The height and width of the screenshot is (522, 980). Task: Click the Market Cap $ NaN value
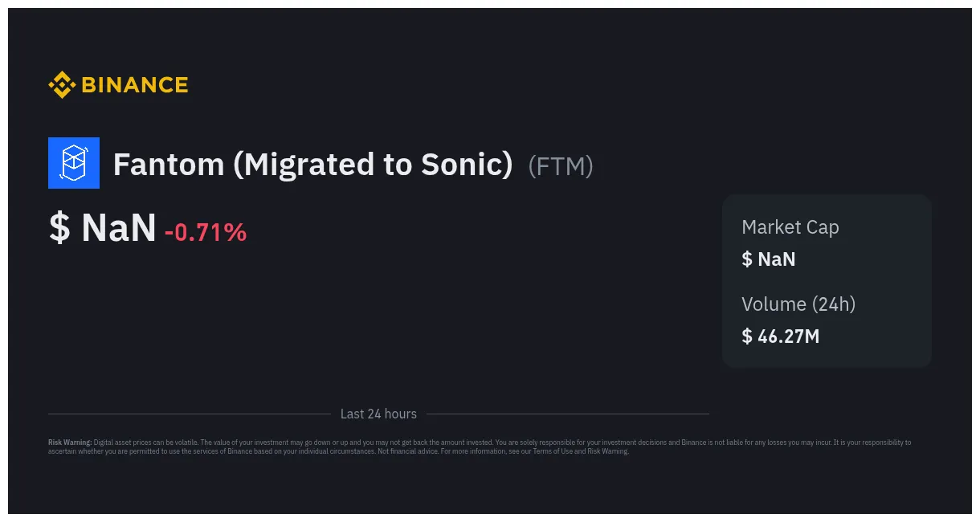point(768,259)
